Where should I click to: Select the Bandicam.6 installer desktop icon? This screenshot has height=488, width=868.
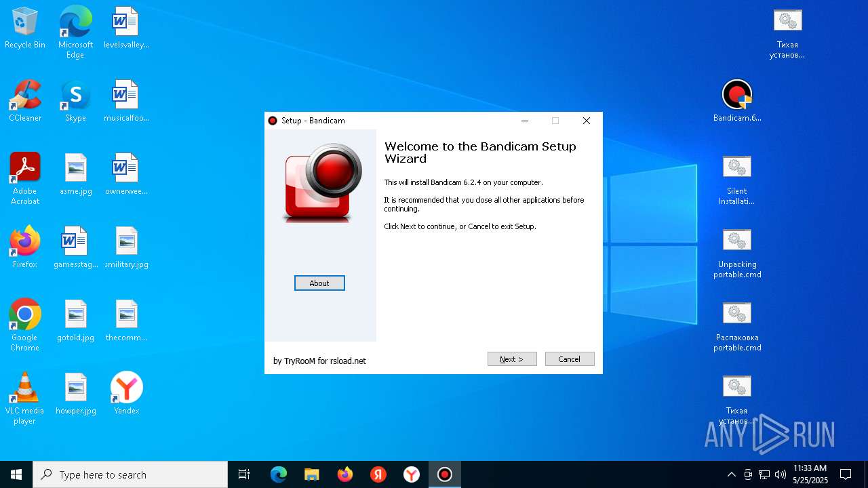pyautogui.click(x=737, y=101)
